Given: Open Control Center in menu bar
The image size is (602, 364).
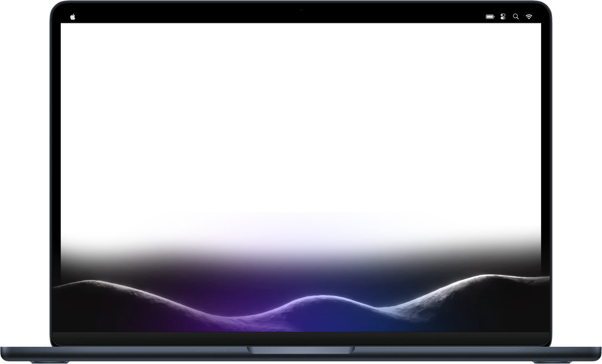Looking at the screenshot, I should (503, 17).
